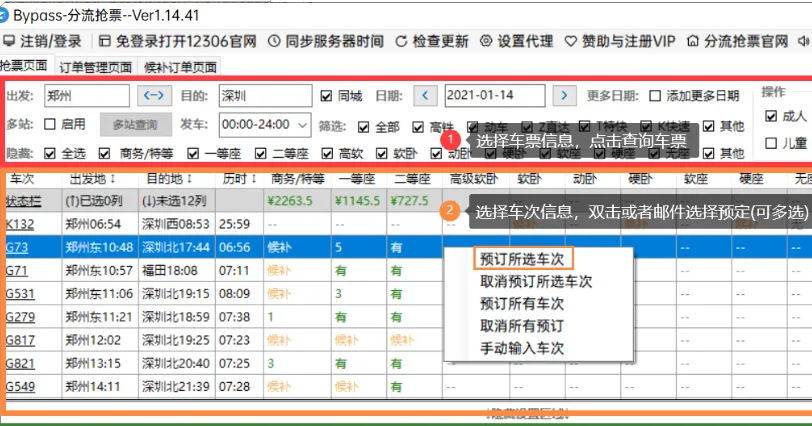Choose 取消预订所选车次 from the context menu
This screenshot has width=812, height=426.
(x=536, y=281)
